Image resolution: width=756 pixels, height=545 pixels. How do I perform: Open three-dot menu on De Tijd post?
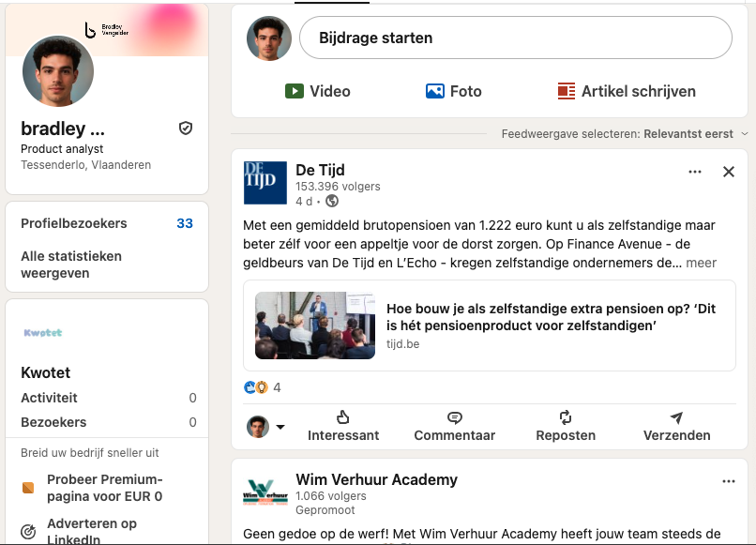[x=695, y=172]
